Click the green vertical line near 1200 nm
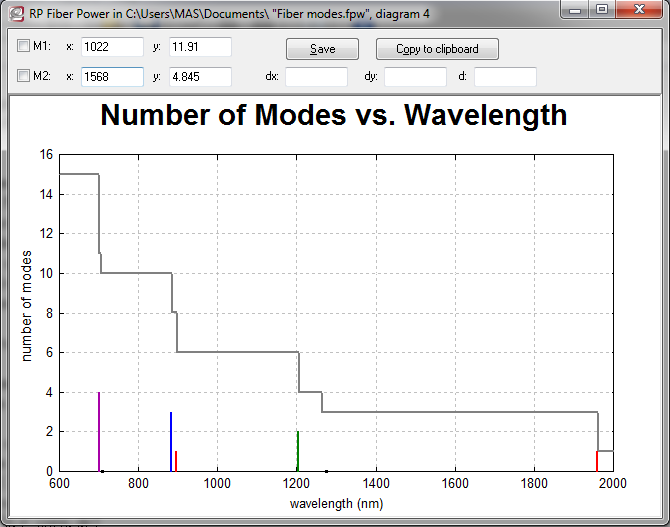Image resolution: width=670 pixels, height=527 pixels. click(x=298, y=451)
